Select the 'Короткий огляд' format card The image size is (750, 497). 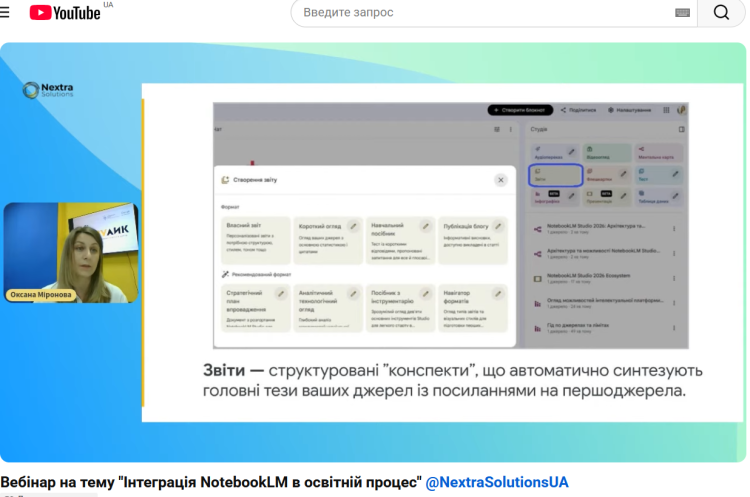tap(328, 240)
